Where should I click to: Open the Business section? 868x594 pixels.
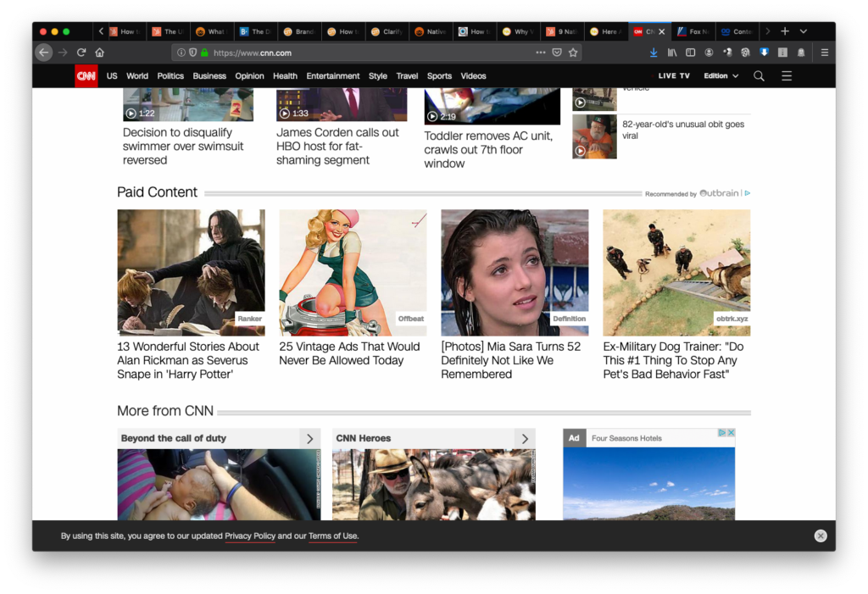[209, 76]
